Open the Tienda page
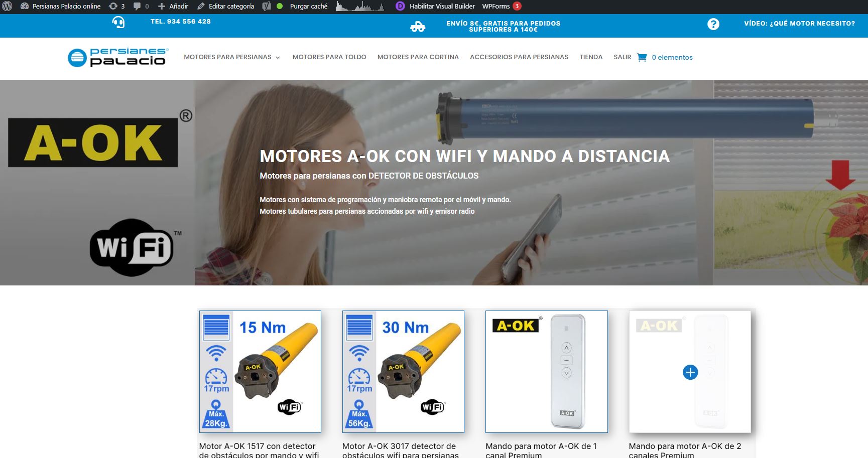 [591, 57]
